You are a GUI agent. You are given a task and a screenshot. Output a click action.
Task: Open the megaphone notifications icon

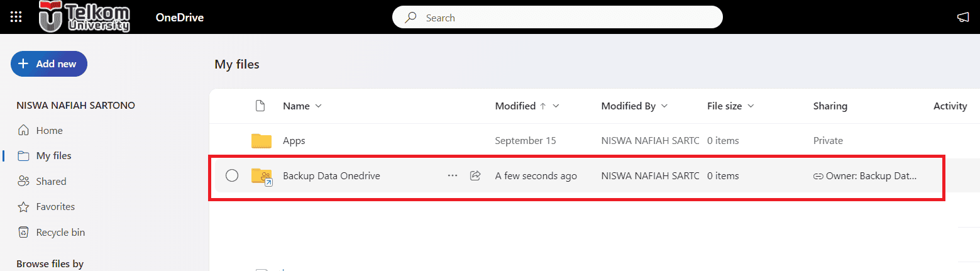[964, 18]
